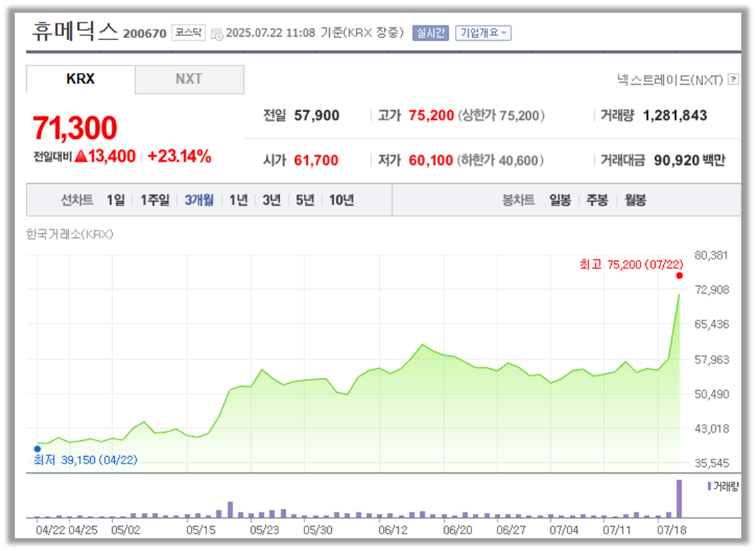The width and height of the screenshot is (756, 551).
Task: Click the stock name 휴메딕스
Action: [75, 31]
